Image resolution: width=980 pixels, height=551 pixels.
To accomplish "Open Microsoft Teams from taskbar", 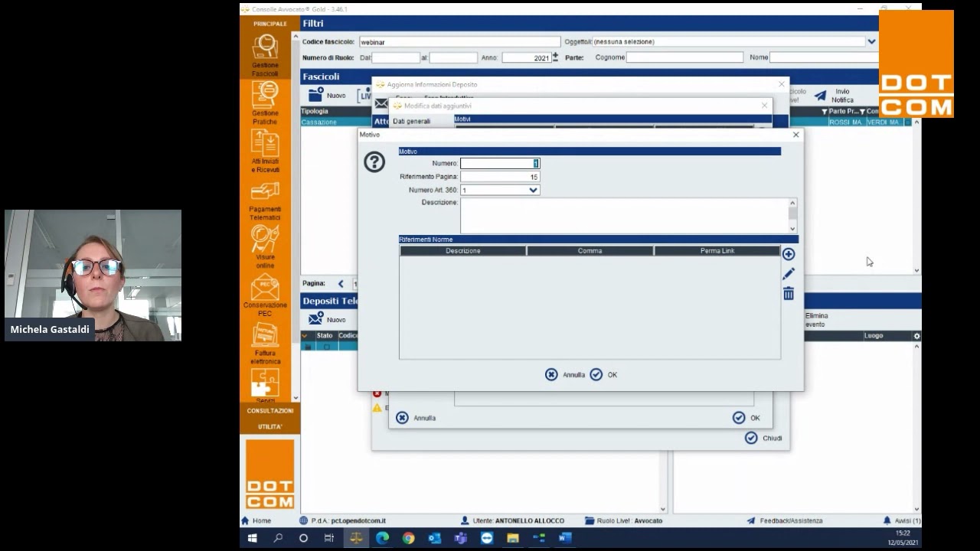I will click(x=460, y=538).
